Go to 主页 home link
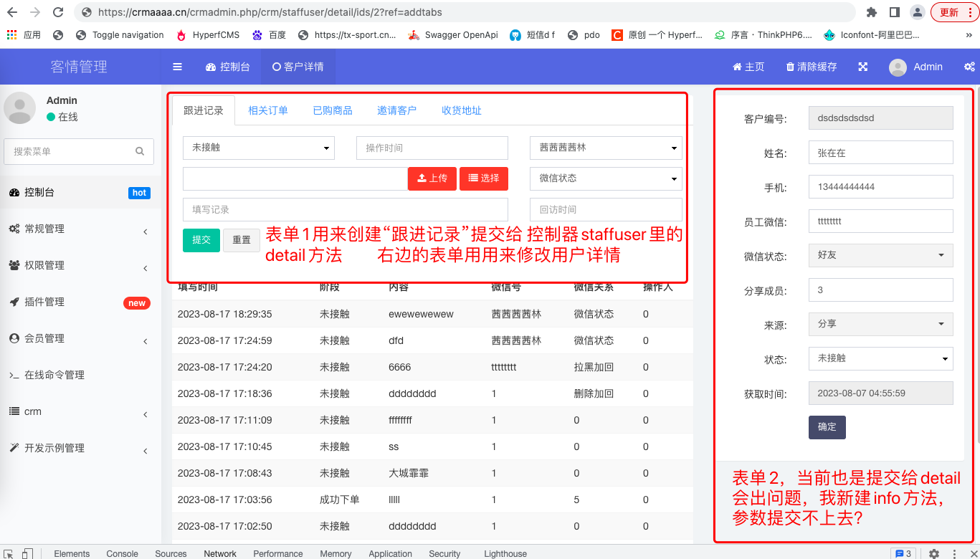 click(748, 67)
